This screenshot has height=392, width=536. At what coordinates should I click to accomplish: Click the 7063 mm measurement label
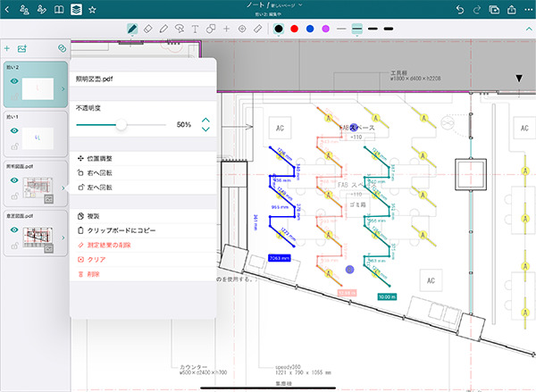280,258
